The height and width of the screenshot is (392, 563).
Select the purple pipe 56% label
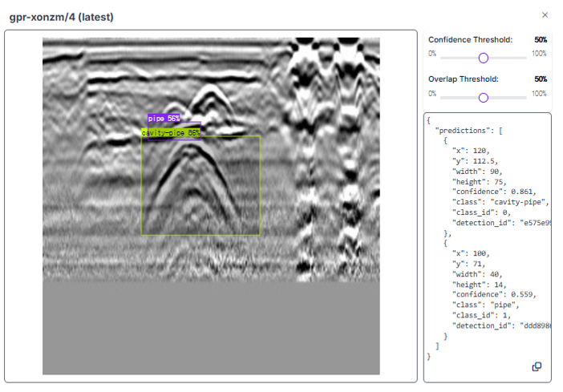pyautogui.click(x=164, y=119)
